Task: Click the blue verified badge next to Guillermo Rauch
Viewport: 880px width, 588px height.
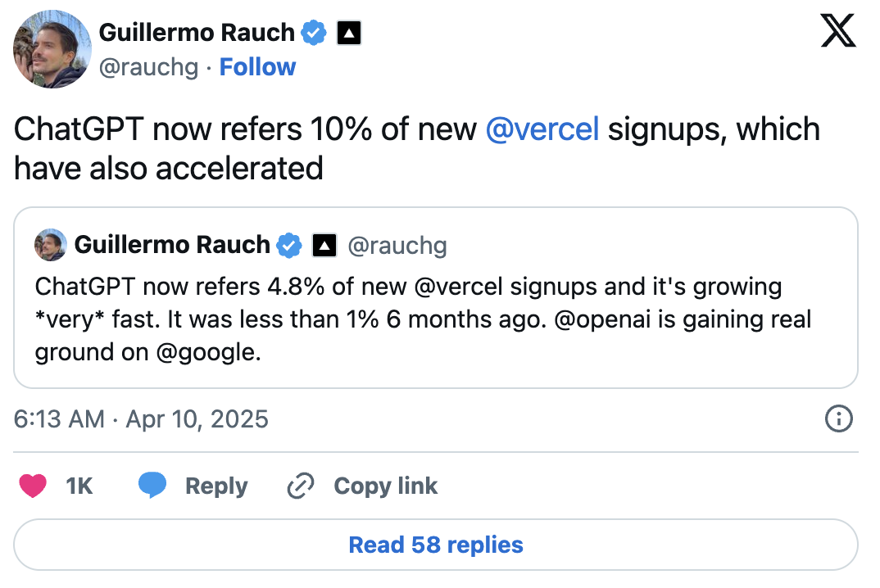Action: coord(312,32)
